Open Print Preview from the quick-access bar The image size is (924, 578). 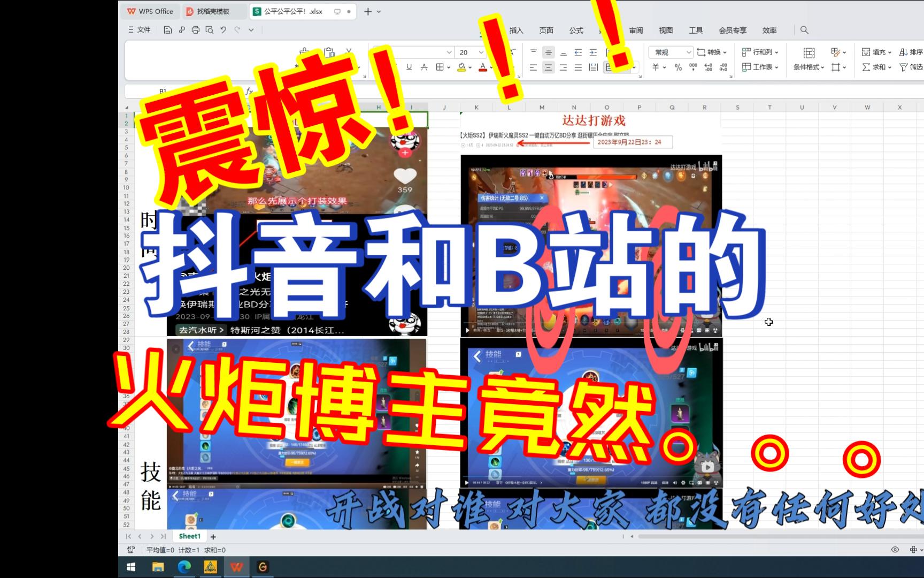click(209, 30)
